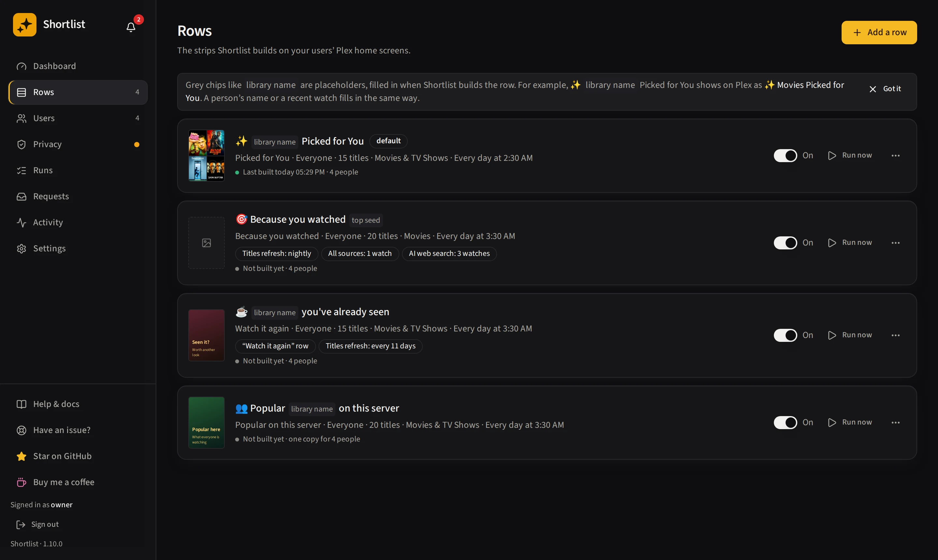Screen dimensions: 938x560
Task: Toggle off the Picked for You row
Action: (x=785, y=156)
